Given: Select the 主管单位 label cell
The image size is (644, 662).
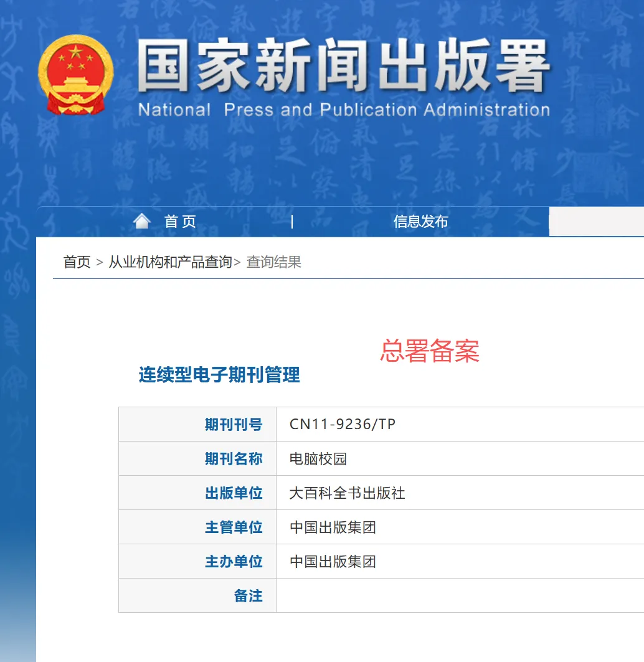Looking at the screenshot, I should point(197,527).
